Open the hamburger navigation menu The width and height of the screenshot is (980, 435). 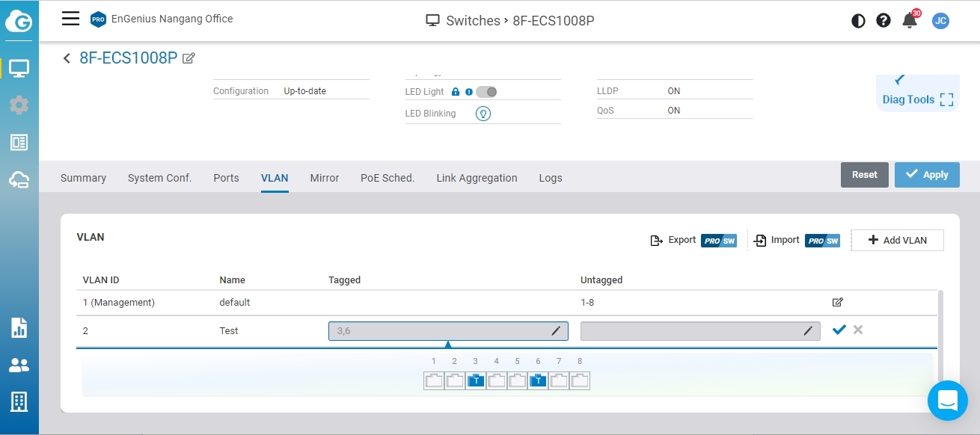tap(70, 19)
